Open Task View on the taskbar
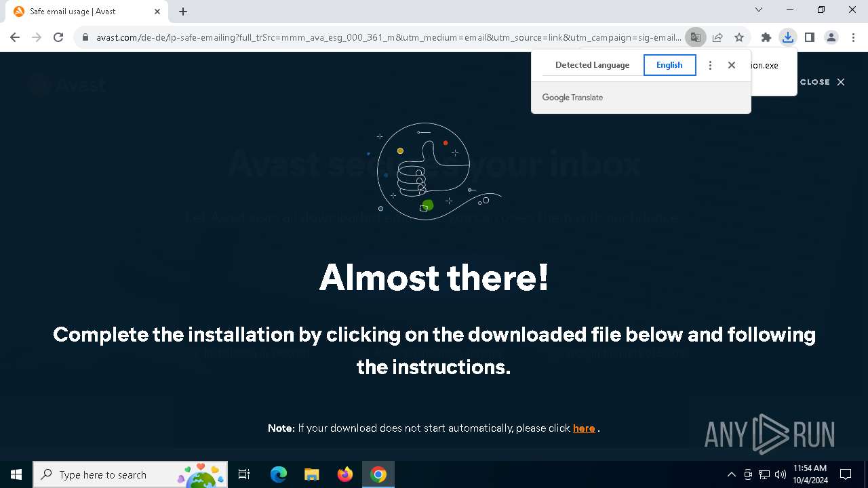 pyautogui.click(x=244, y=474)
